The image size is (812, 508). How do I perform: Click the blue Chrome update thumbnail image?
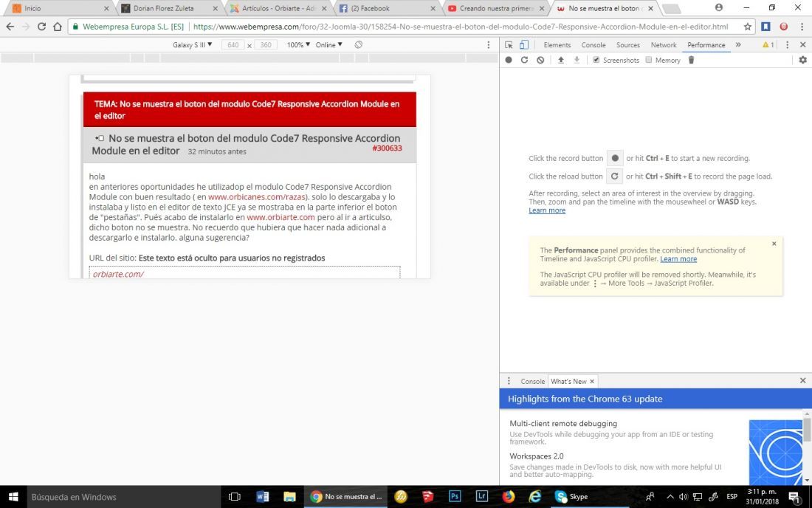point(776,452)
